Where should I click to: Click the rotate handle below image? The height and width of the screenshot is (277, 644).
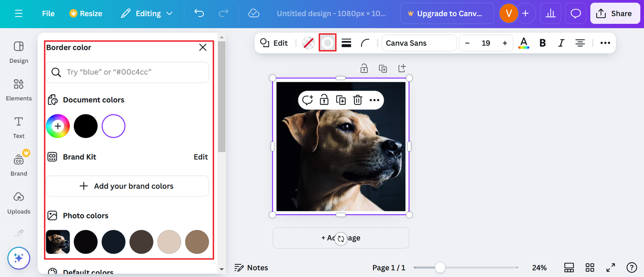(x=341, y=239)
